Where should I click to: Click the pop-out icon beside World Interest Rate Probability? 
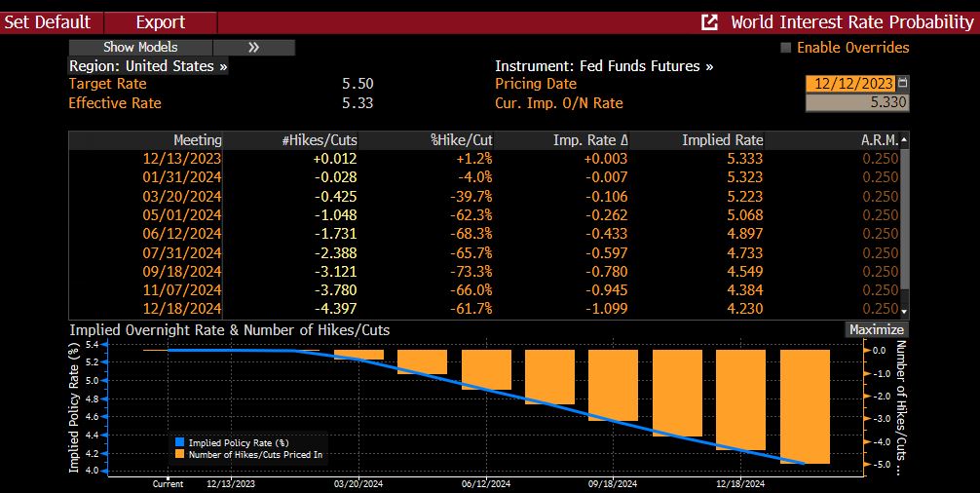(710, 21)
